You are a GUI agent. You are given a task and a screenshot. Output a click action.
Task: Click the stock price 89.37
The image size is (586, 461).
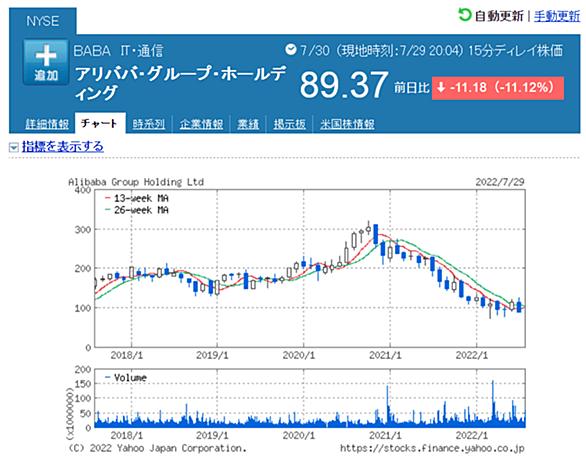(x=343, y=85)
